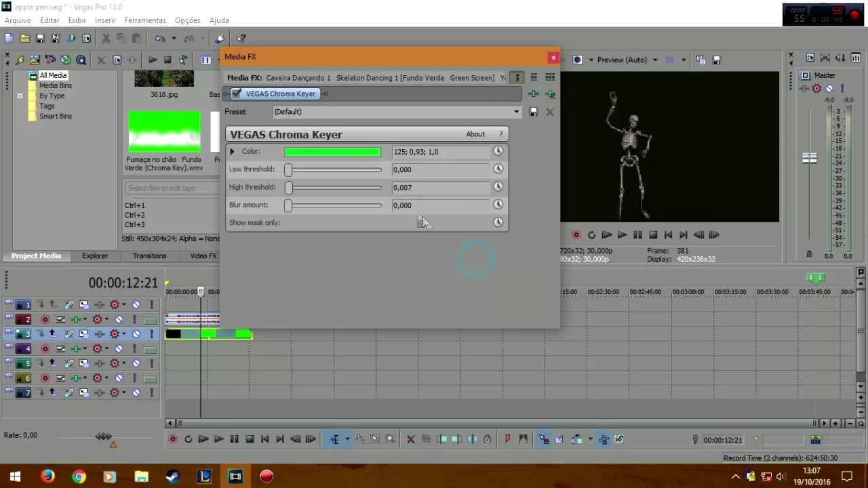Stop preview in Project Media toolbar
This screenshot has width=868, height=488.
(167, 60)
